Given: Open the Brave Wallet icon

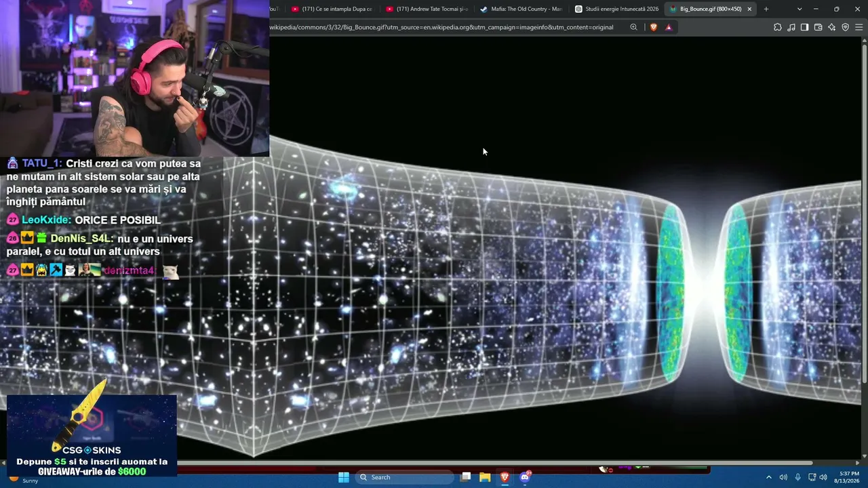Looking at the screenshot, I should 818,27.
